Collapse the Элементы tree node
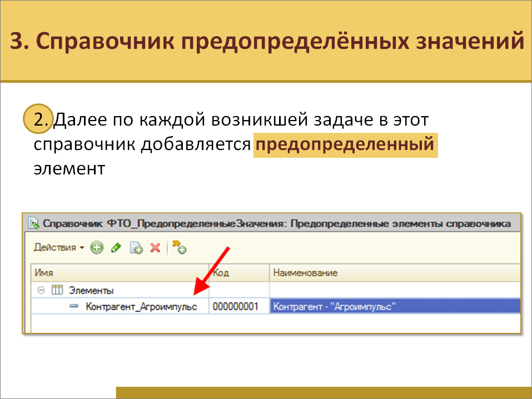 click(41, 290)
